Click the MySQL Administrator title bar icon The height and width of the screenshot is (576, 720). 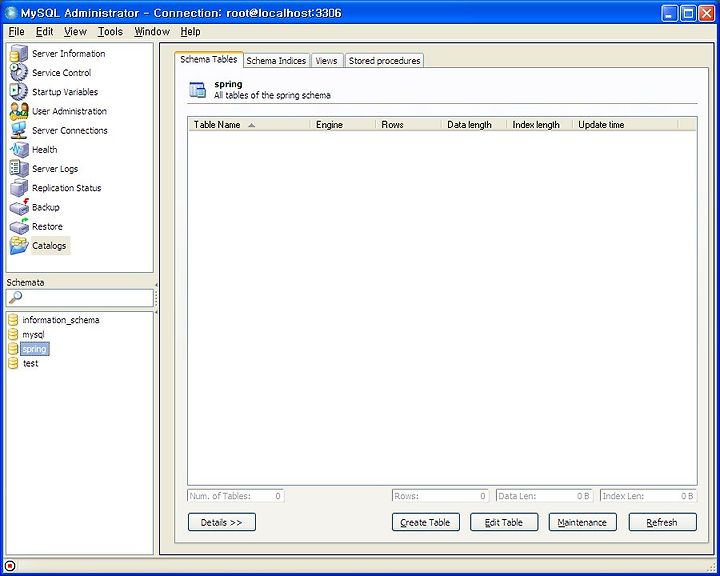pos(11,13)
